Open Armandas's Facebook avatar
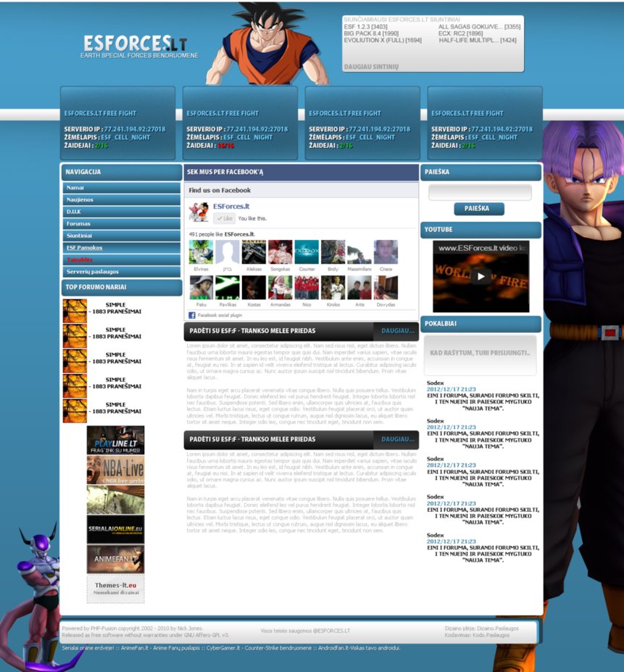 (x=280, y=288)
